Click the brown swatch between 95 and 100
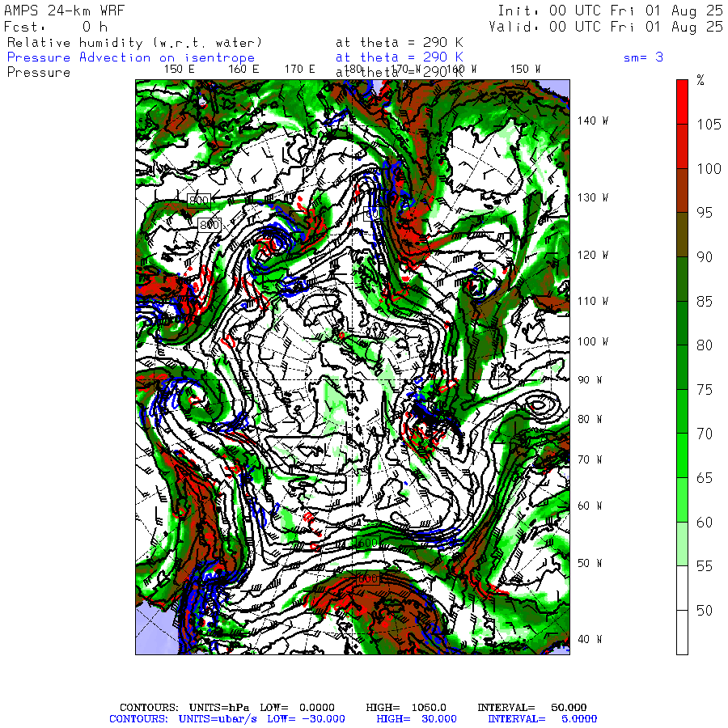This screenshot has height=728, width=728. click(682, 190)
